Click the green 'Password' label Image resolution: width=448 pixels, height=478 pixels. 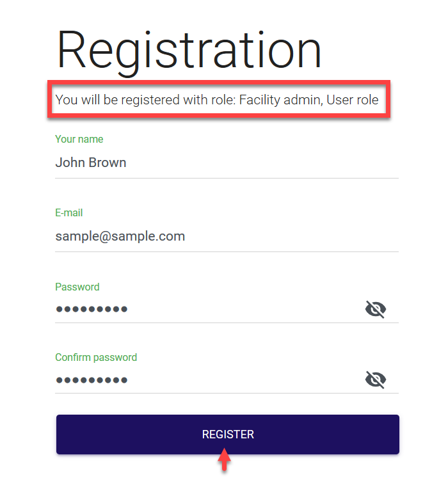[x=77, y=287]
